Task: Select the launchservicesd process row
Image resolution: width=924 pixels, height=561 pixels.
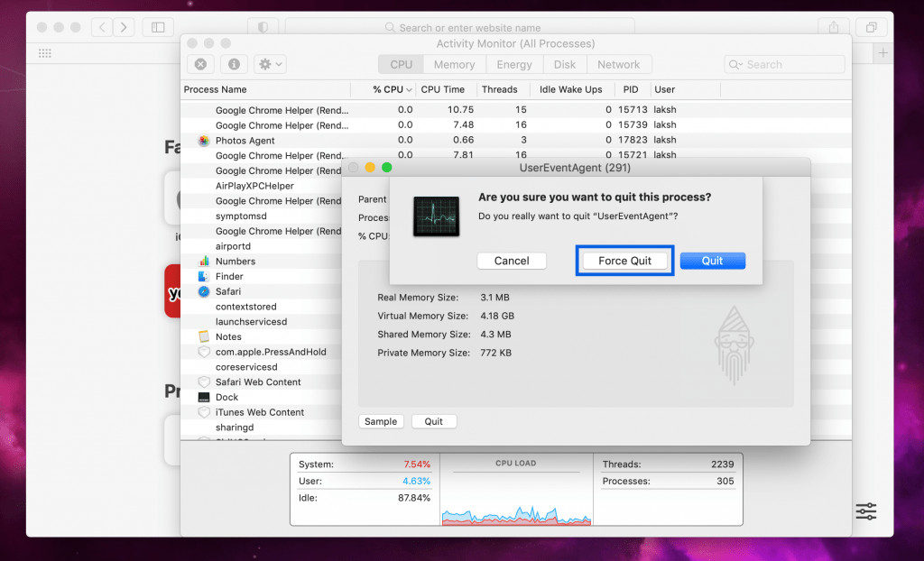Action: point(261,322)
